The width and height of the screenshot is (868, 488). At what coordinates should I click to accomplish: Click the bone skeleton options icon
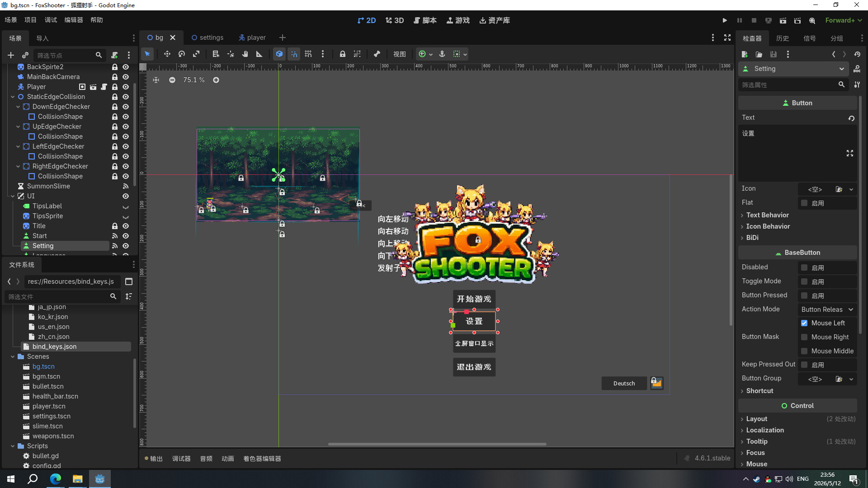point(377,54)
